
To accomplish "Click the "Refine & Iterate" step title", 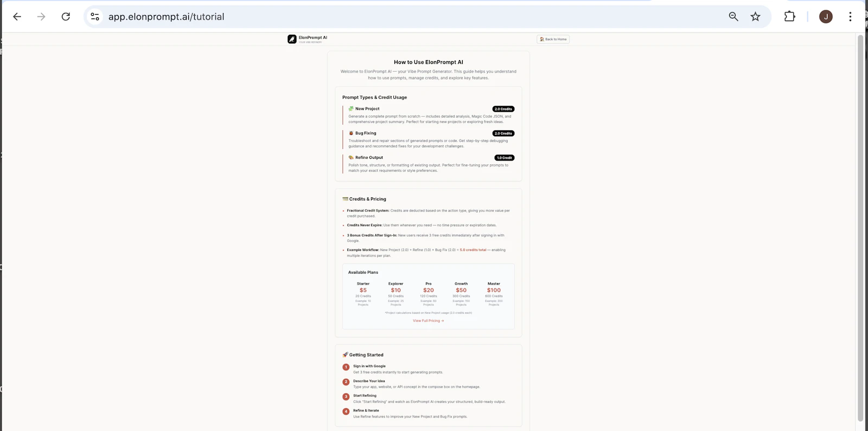I will pyautogui.click(x=366, y=410).
